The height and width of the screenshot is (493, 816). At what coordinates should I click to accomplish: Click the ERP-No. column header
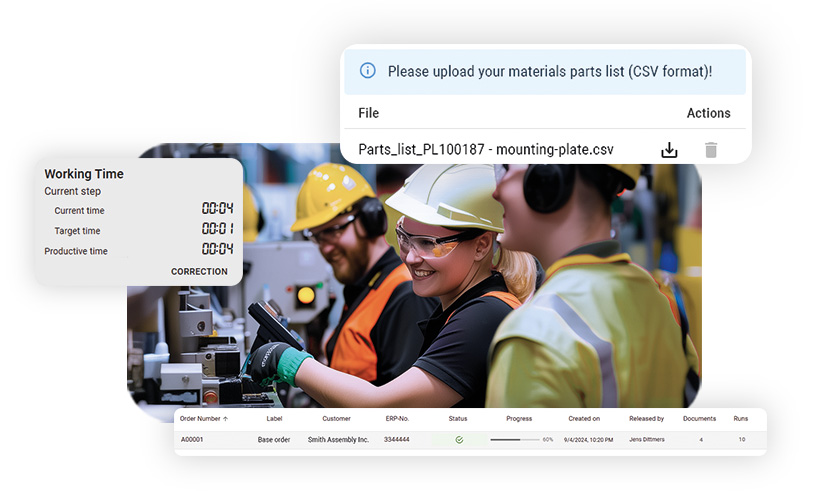point(397,419)
